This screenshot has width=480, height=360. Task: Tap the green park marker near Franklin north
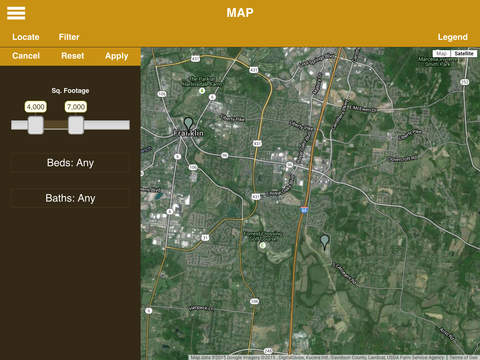click(202, 91)
